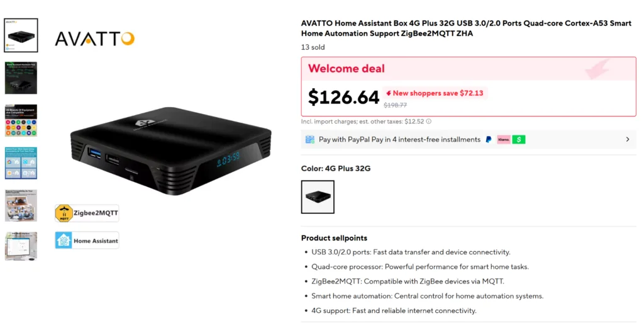View the fifth room scene thumbnail
This screenshot has height=335, width=644.
(x=21, y=205)
